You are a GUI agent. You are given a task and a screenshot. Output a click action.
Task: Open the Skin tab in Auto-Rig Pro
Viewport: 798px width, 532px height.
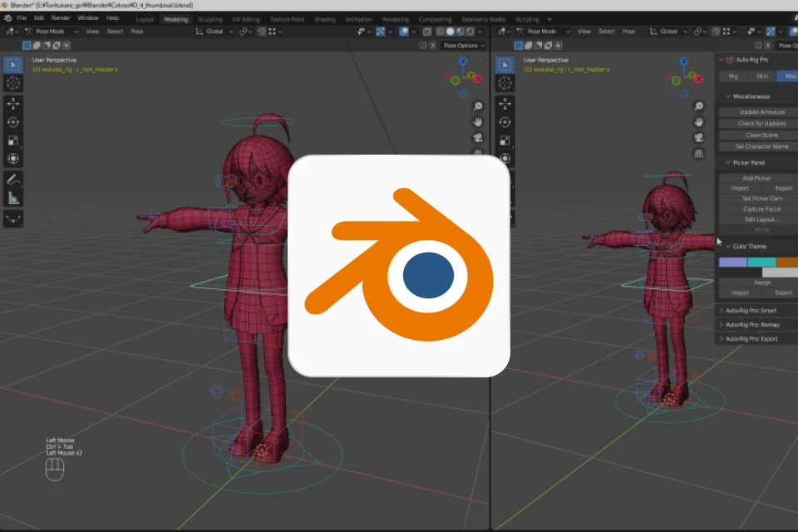tap(762, 76)
